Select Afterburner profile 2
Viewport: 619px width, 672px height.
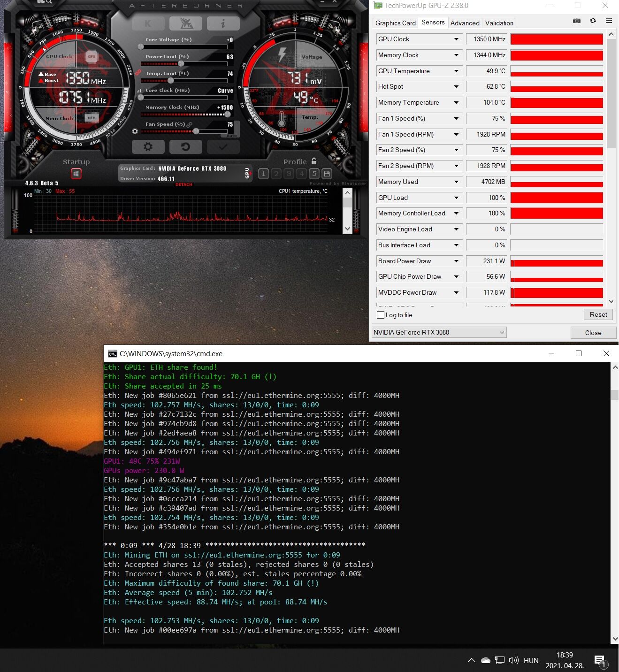coord(276,174)
